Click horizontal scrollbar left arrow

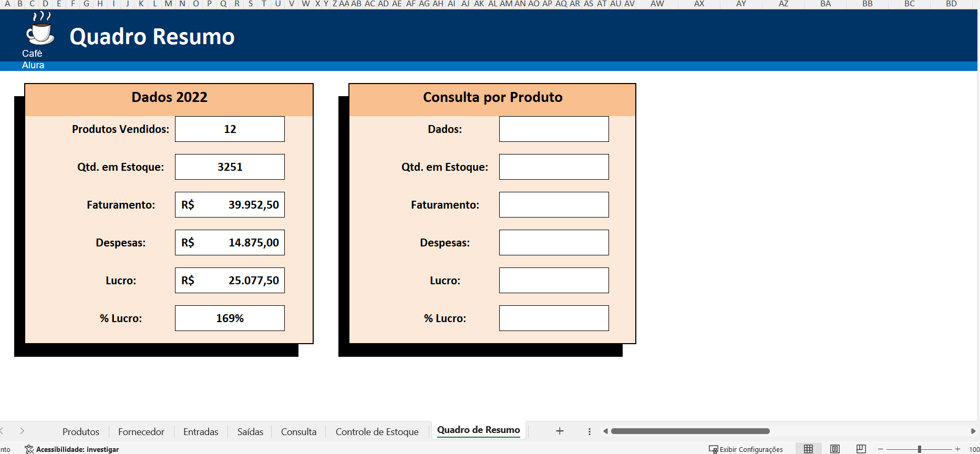(x=605, y=431)
